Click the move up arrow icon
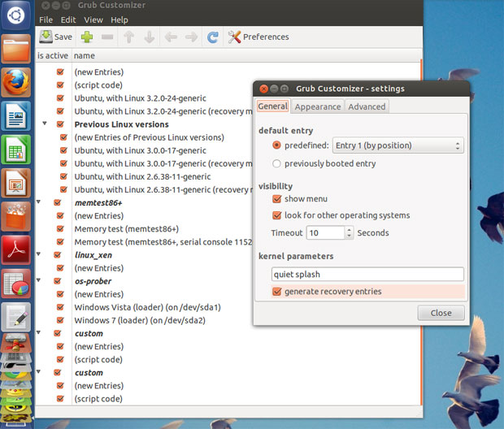 [129, 37]
